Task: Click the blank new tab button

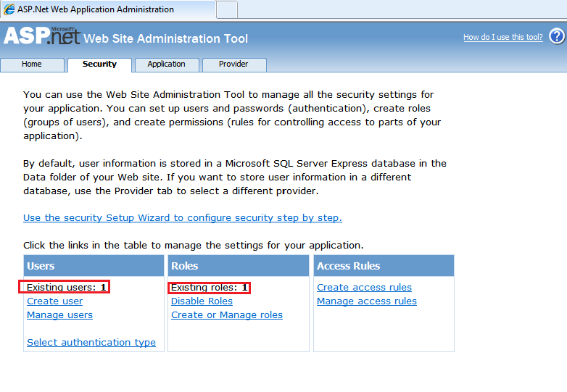Action: point(227,9)
